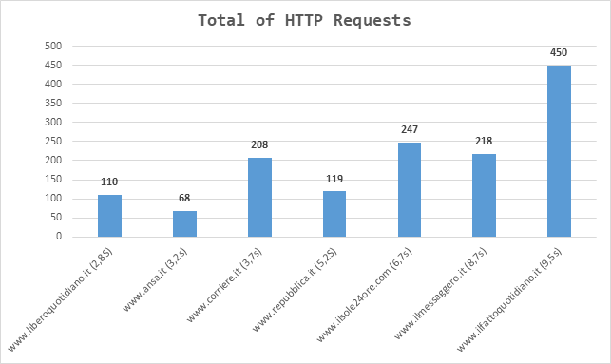Click the axis label "www.ilmessaggero.it (8,7s)"
The image size is (611, 364).
(x=440, y=293)
